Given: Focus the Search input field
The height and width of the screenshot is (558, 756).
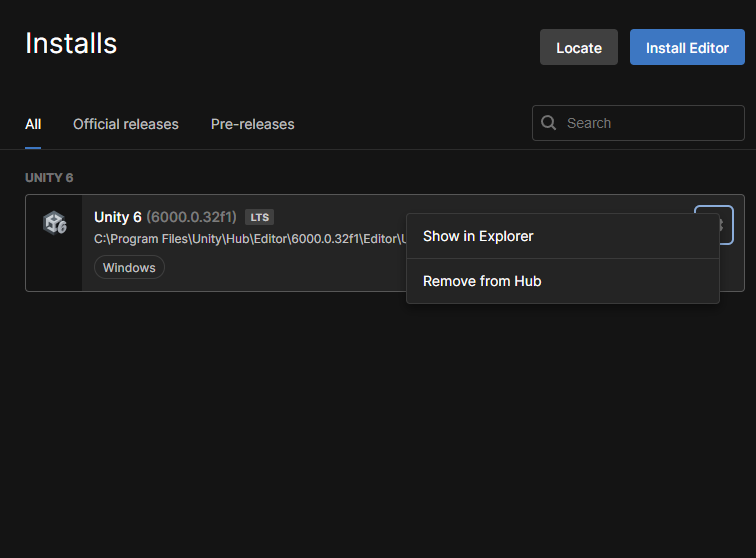Looking at the screenshot, I should [x=638, y=123].
